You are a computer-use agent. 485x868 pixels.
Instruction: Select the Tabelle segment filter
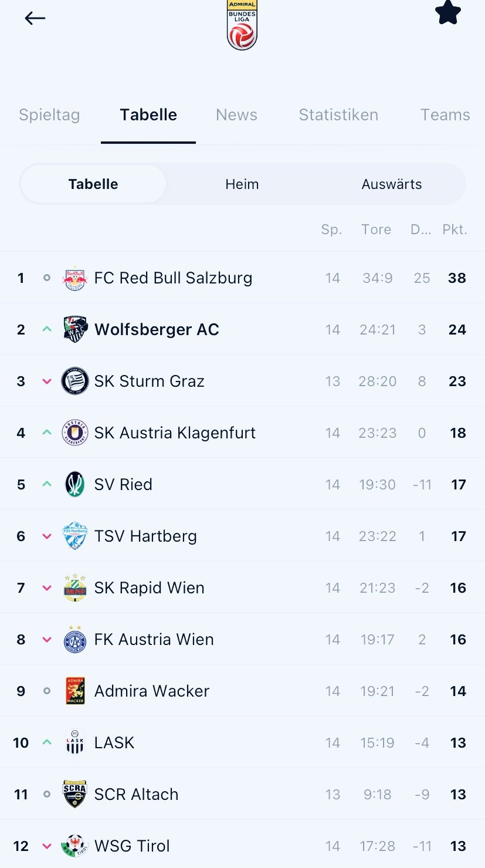click(x=93, y=184)
